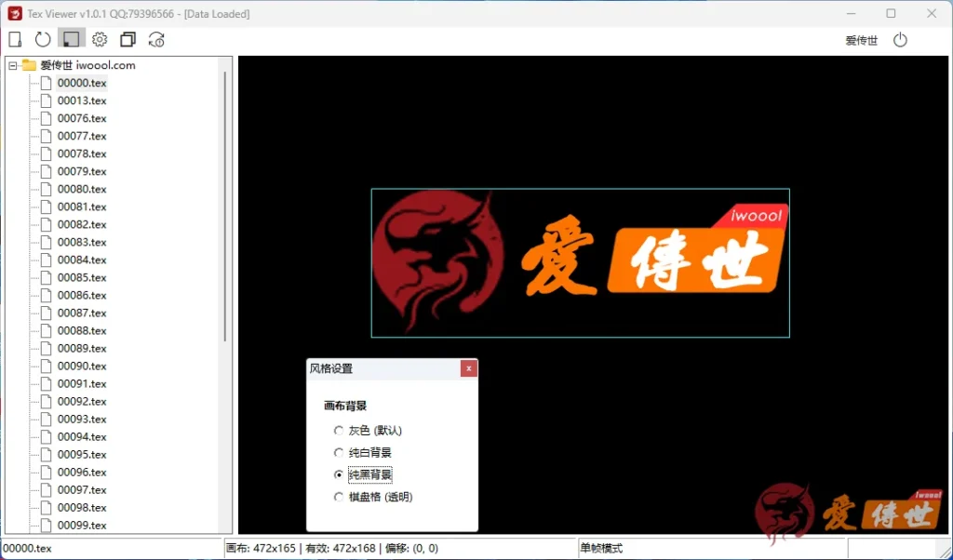The width and height of the screenshot is (953, 560).
Task: Click status text 单帧模式
Action: (x=602, y=549)
